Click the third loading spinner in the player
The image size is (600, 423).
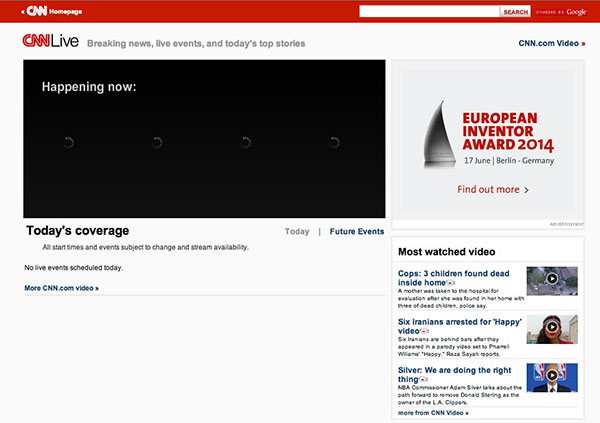click(x=246, y=142)
